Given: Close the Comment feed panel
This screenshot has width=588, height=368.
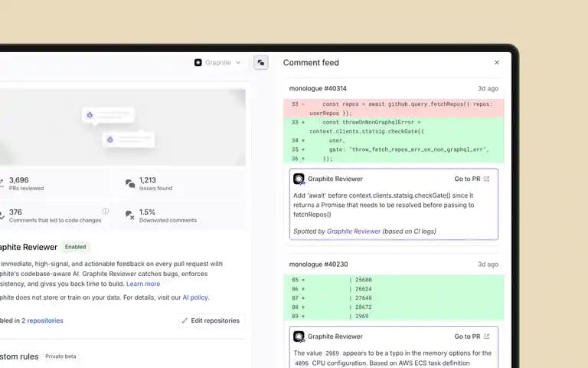Looking at the screenshot, I should 496,62.
